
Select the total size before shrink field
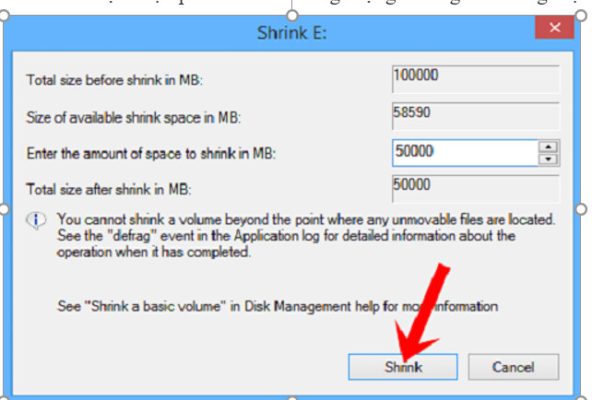(476, 79)
